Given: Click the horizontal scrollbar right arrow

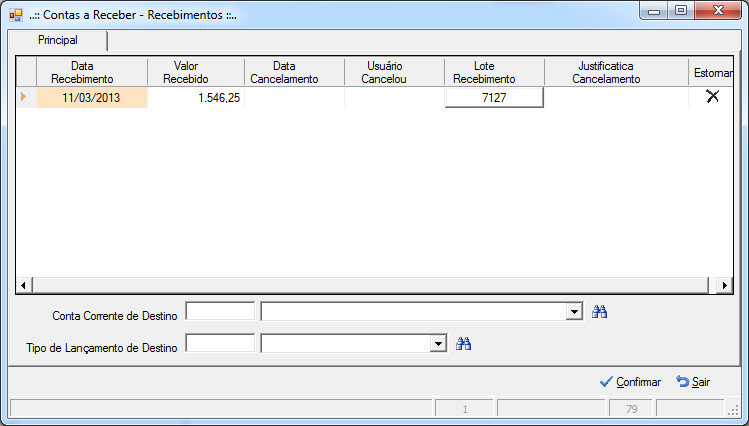Looking at the screenshot, I should pos(725,285).
